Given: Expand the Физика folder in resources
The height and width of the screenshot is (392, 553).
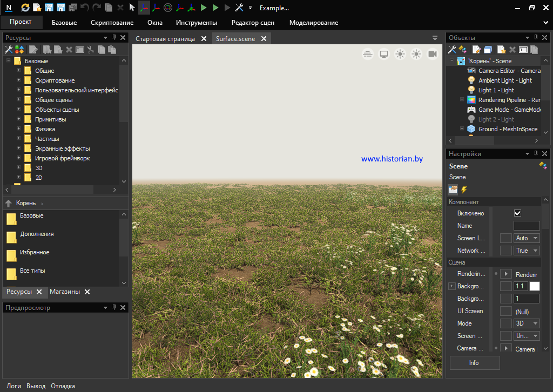Looking at the screenshot, I should 18,129.
